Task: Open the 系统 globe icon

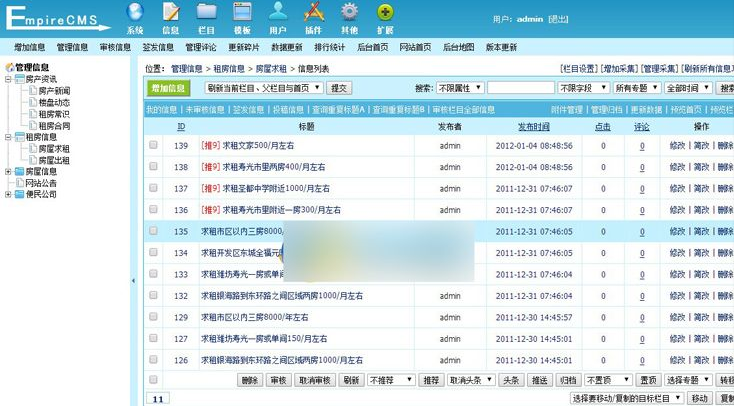Action: point(135,13)
